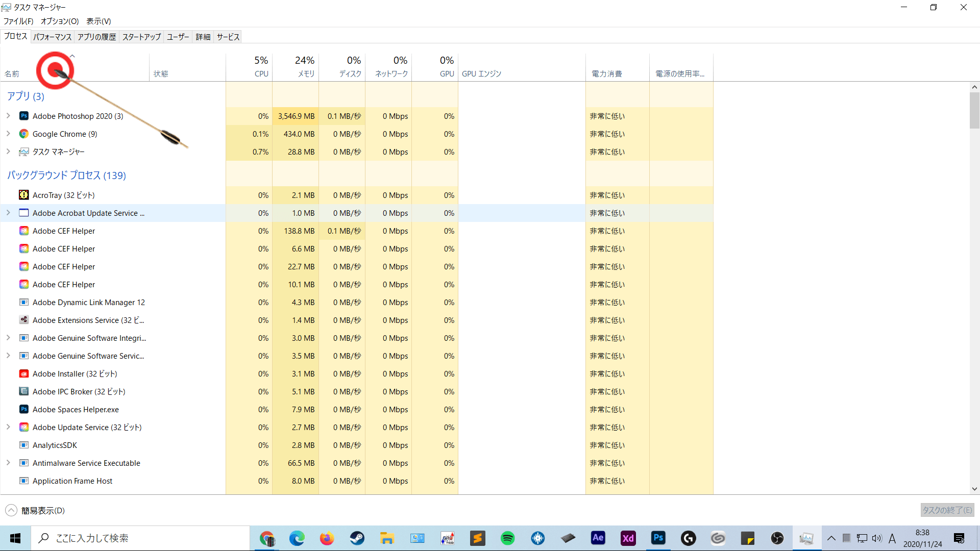Click the network icon in the system tray
Image resolution: width=980 pixels, height=551 pixels.
[x=862, y=538]
